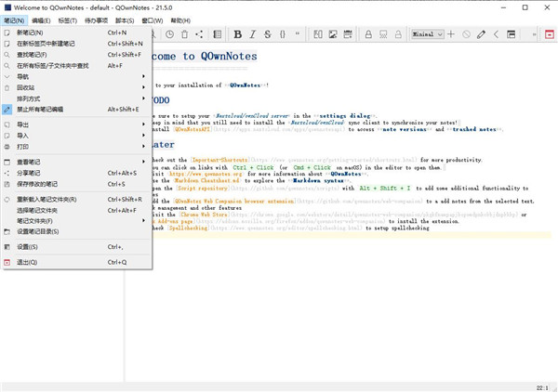The width and height of the screenshot is (558, 392).
Task: Open the 编辑(E) menu
Action: [42, 20]
